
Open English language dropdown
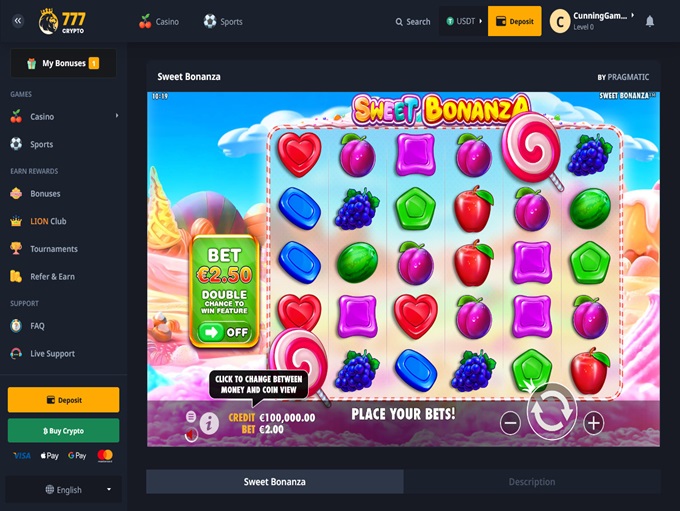pyautogui.click(x=64, y=489)
